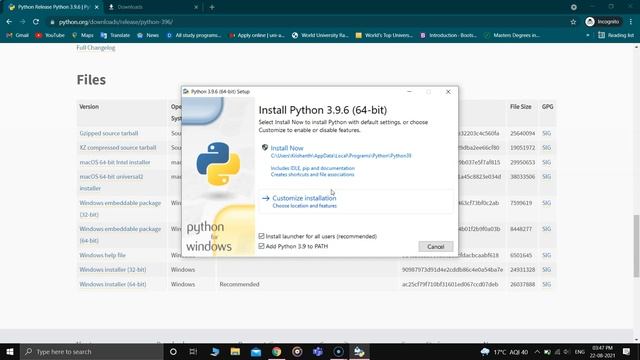Image resolution: width=640 pixels, height=360 pixels.
Task: Open Full Changelog link
Action: point(96,48)
